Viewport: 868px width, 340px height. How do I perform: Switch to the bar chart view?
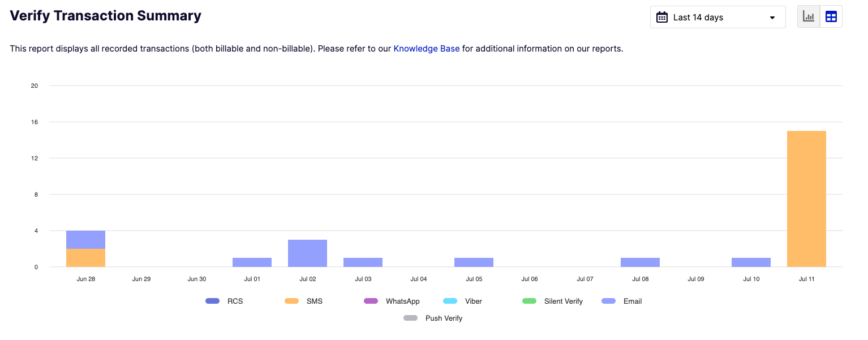(809, 17)
